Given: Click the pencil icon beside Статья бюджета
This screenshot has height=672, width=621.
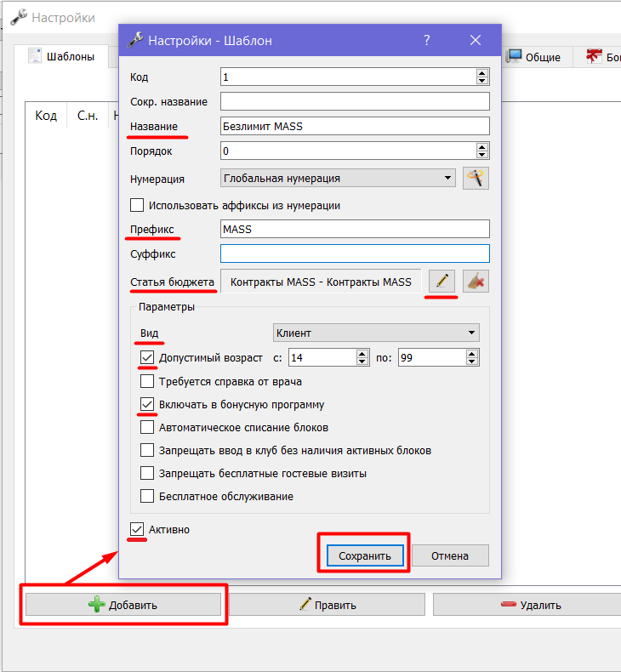Looking at the screenshot, I should click(x=442, y=282).
